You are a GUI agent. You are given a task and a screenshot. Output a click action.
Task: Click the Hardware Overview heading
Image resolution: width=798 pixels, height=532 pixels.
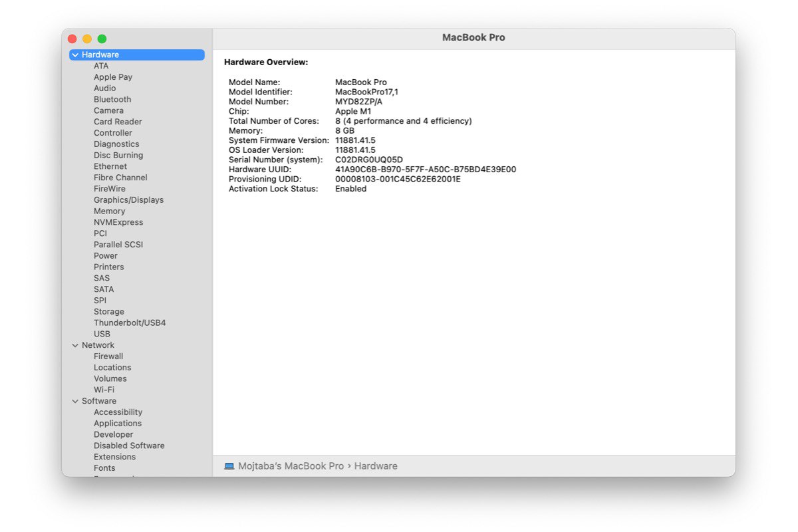pyautogui.click(x=266, y=63)
